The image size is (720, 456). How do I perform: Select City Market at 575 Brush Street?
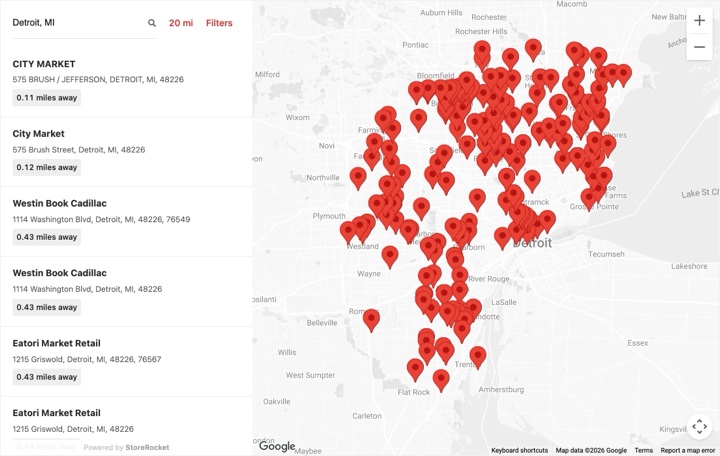coord(126,152)
